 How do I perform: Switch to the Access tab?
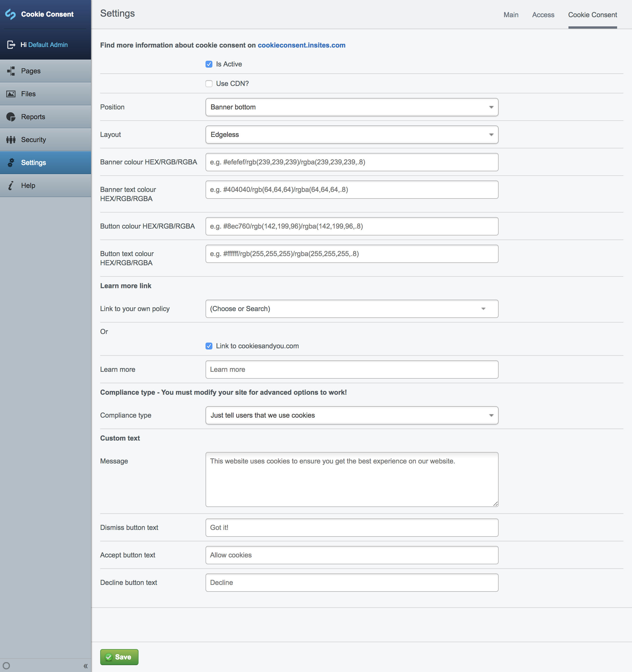coord(543,15)
